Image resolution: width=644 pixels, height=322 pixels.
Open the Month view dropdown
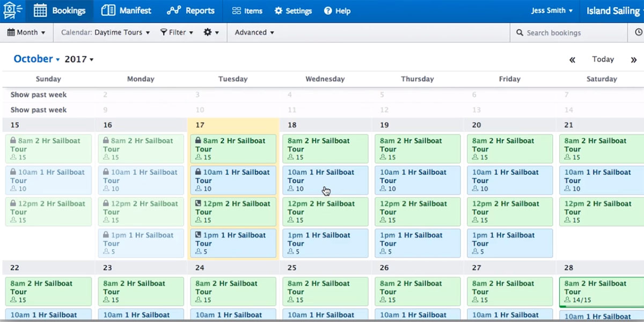tap(26, 33)
